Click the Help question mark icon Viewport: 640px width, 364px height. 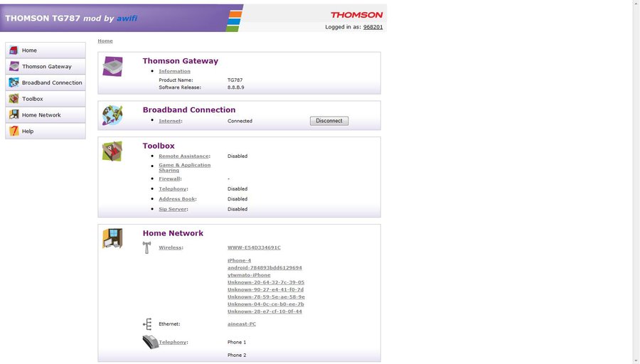coord(14,131)
